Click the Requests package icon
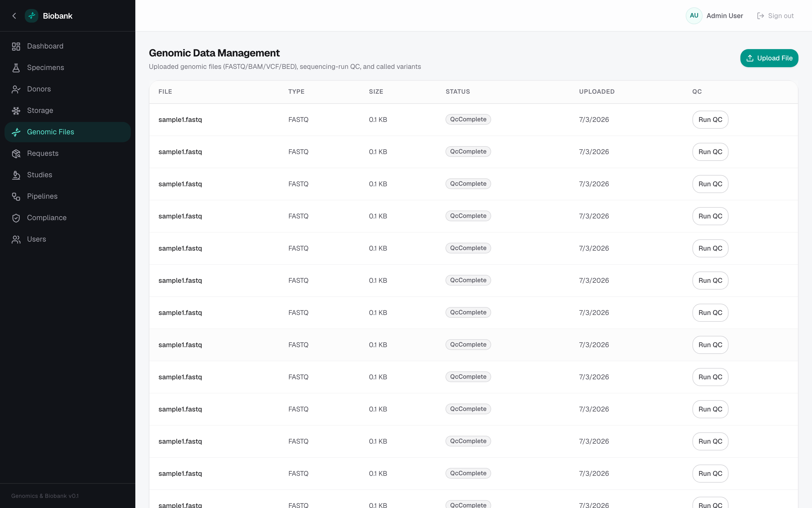The image size is (812, 508). (x=16, y=154)
